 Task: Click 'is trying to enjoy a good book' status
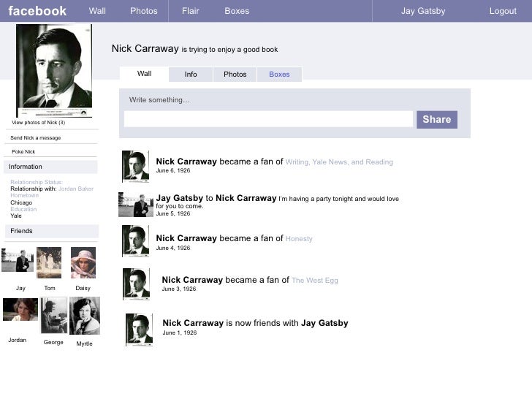[229, 50]
